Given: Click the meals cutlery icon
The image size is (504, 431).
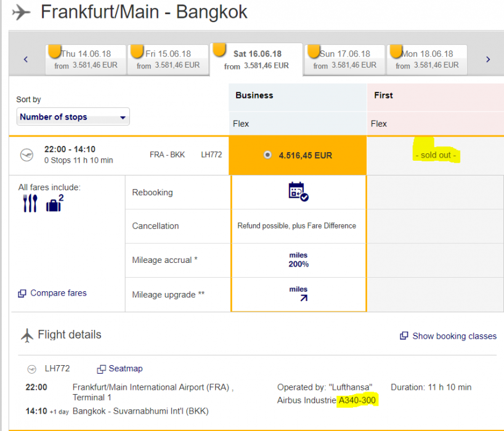Looking at the screenshot, I should click(30, 204).
